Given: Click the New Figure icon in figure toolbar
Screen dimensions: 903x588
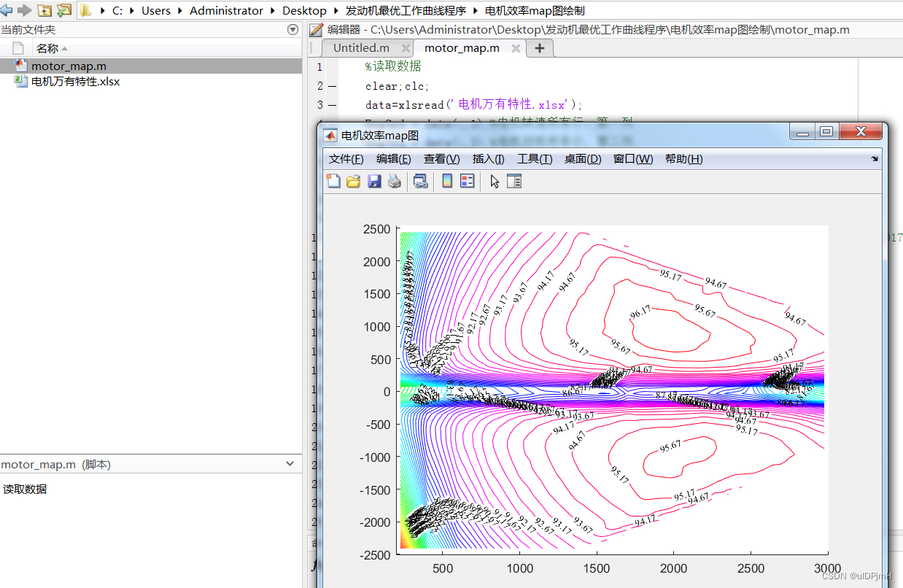Looking at the screenshot, I should pos(333,181).
